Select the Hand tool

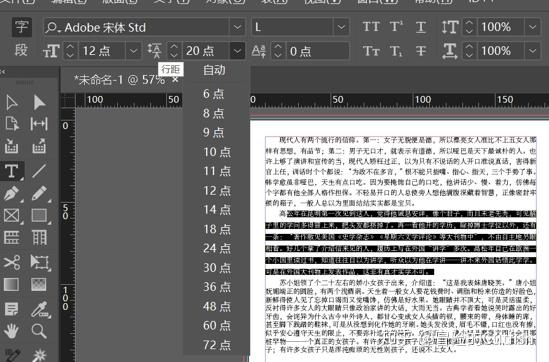tap(12, 331)
